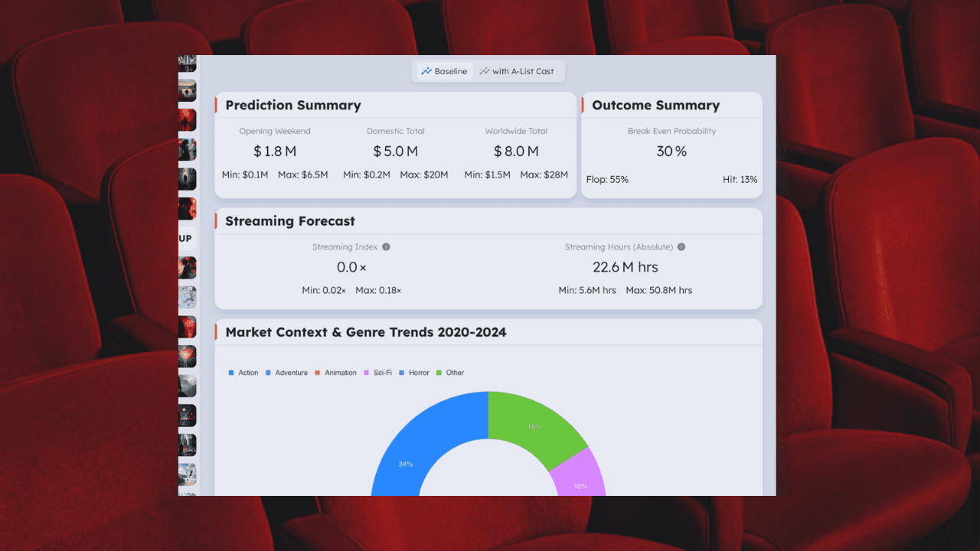The width and height of the screenshot is (980, 551).
Task: Click the sparkline icon on 'with A-List Cast'
Action: click(484, 70)
